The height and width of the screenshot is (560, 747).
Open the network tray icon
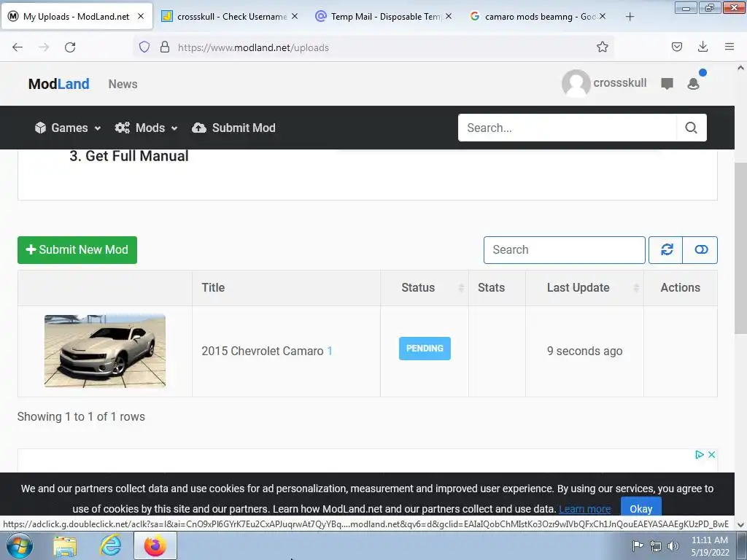click(656, 546)
